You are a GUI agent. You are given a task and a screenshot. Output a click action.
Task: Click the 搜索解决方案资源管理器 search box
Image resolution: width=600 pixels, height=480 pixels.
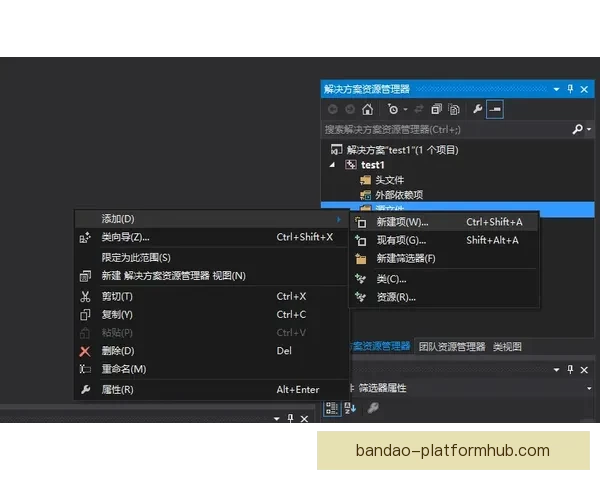click(445, 130)
